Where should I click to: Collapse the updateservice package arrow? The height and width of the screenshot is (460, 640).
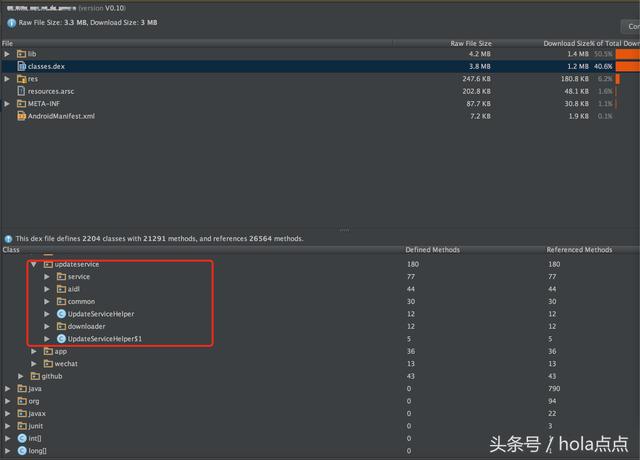tap(34, 264)
